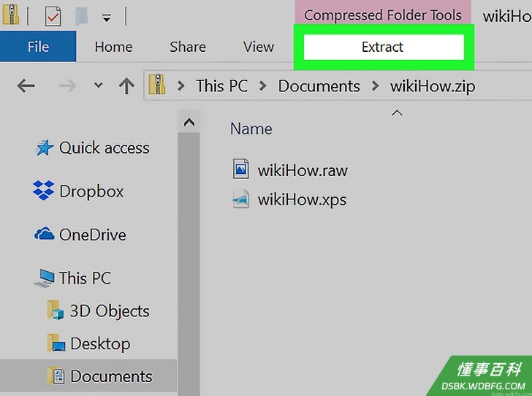Screen dimensions: 532x396
Task: Open 3D Objects folder in sidebar
Action: point(110,311)
